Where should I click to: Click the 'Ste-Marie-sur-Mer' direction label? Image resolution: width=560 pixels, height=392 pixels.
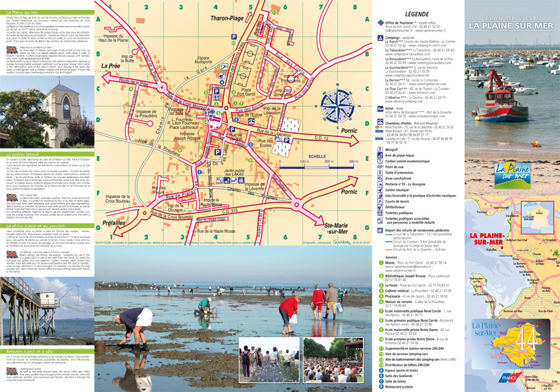click(x=336, y=228)
